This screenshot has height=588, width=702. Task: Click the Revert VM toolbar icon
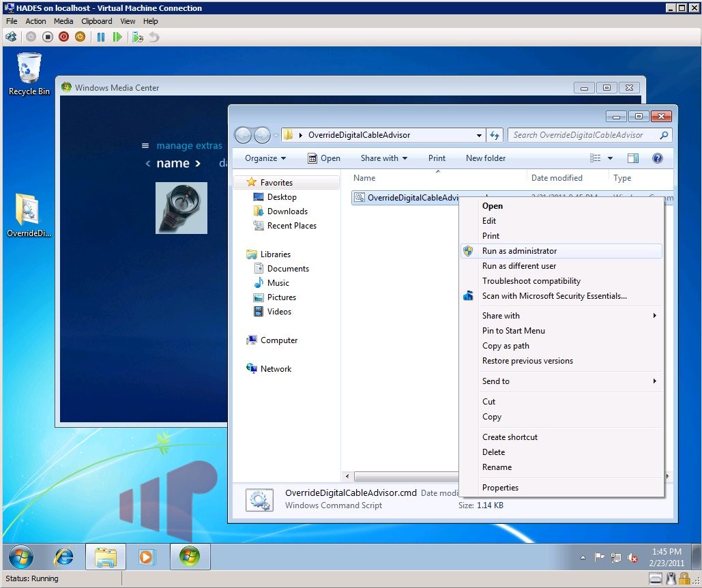click(x=154, y=37)
